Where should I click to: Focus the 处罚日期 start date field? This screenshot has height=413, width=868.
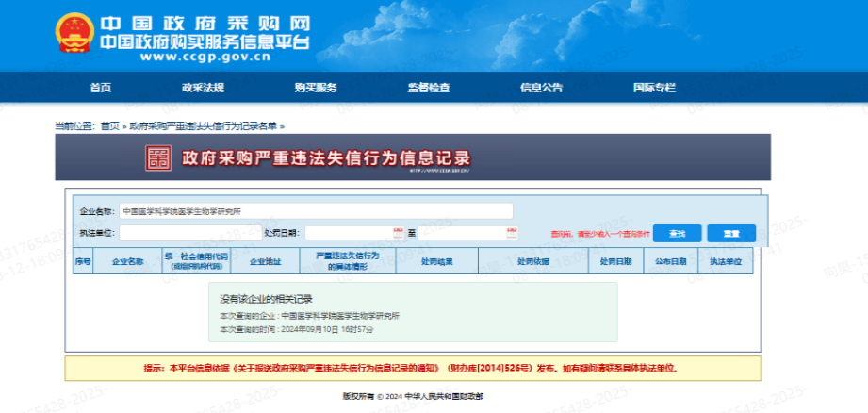click(354, 233)
